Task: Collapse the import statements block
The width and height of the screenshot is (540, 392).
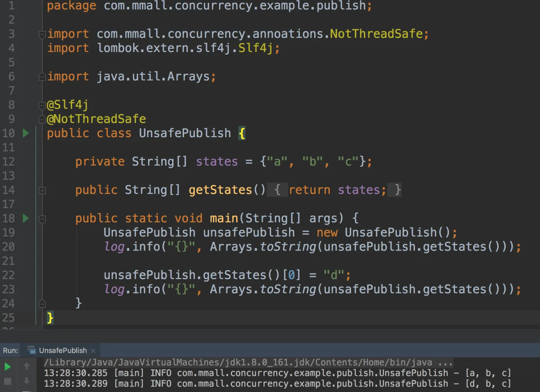Action: tap(42, 35)
